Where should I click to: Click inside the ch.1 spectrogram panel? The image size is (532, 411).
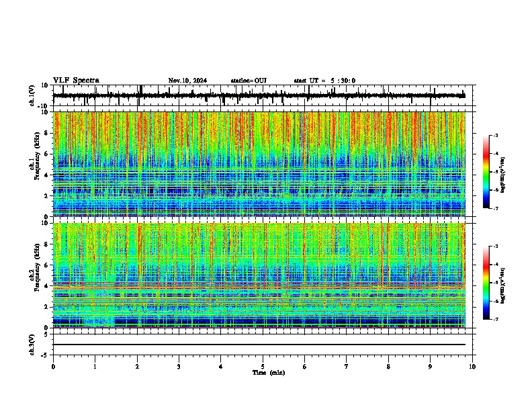tap(259, 164)
